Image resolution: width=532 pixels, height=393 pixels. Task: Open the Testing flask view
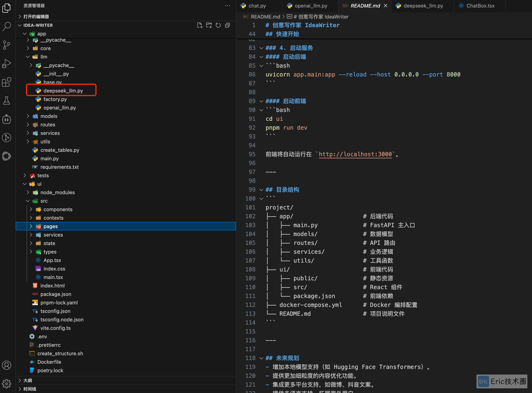coord(6,101)
